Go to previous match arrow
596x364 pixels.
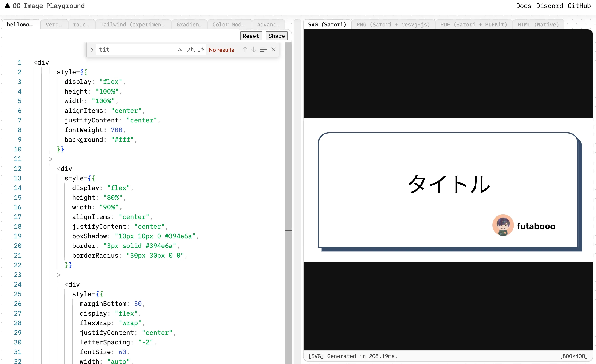245,50
